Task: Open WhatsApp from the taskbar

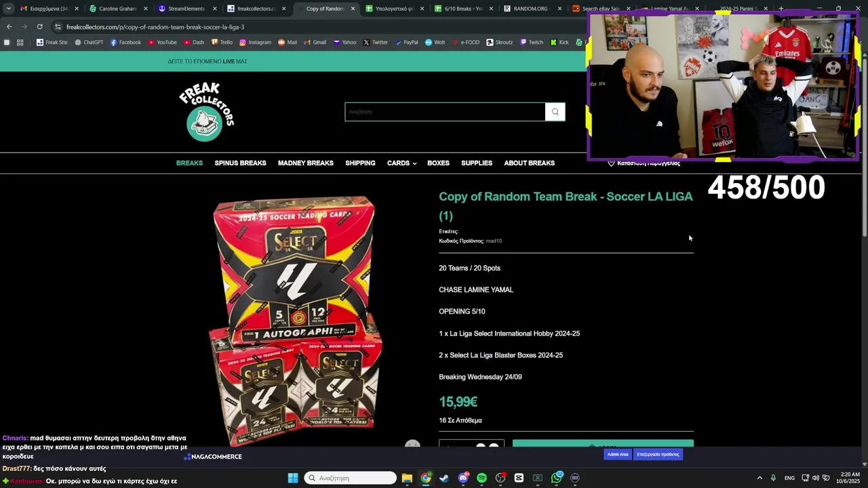Action: click(x=557, y=478)
